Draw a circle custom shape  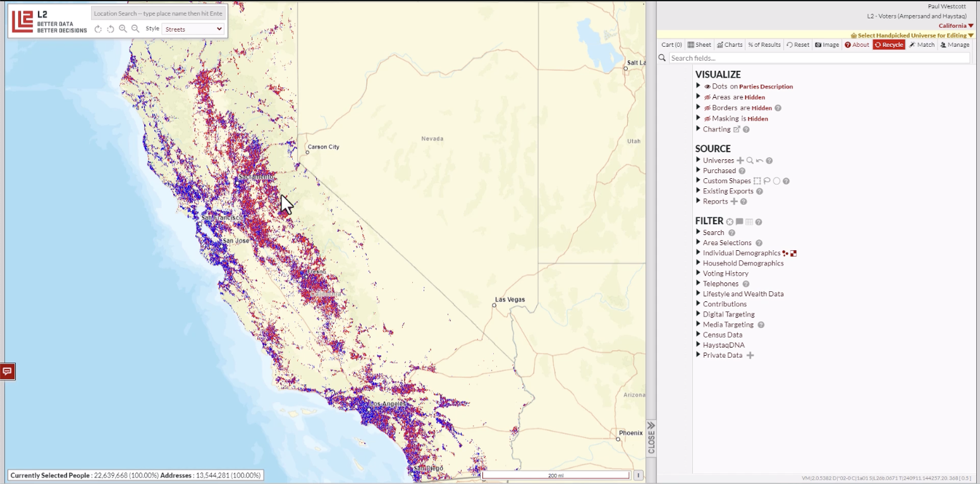coord(776,181)
